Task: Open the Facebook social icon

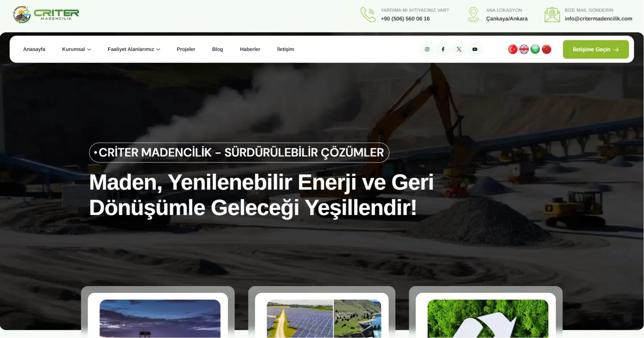Action: (x=443, y=49)
